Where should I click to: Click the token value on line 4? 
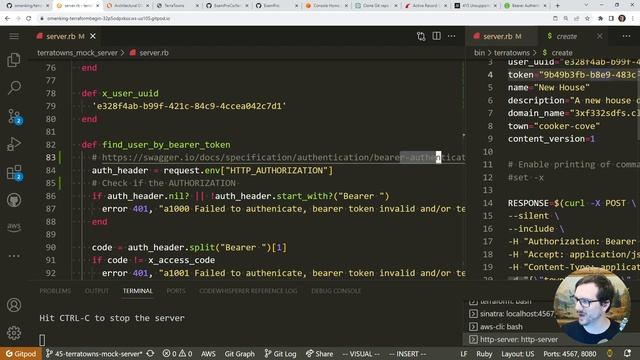pyautogui.click(x=588, y=75)
